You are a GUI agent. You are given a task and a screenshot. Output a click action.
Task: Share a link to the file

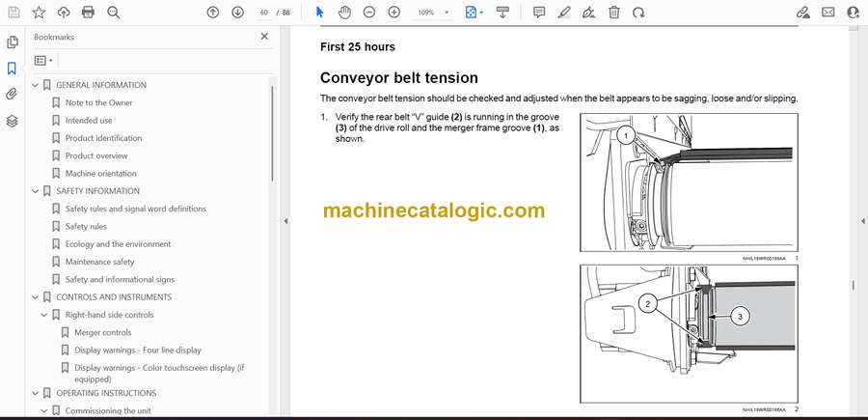point(802,13)
